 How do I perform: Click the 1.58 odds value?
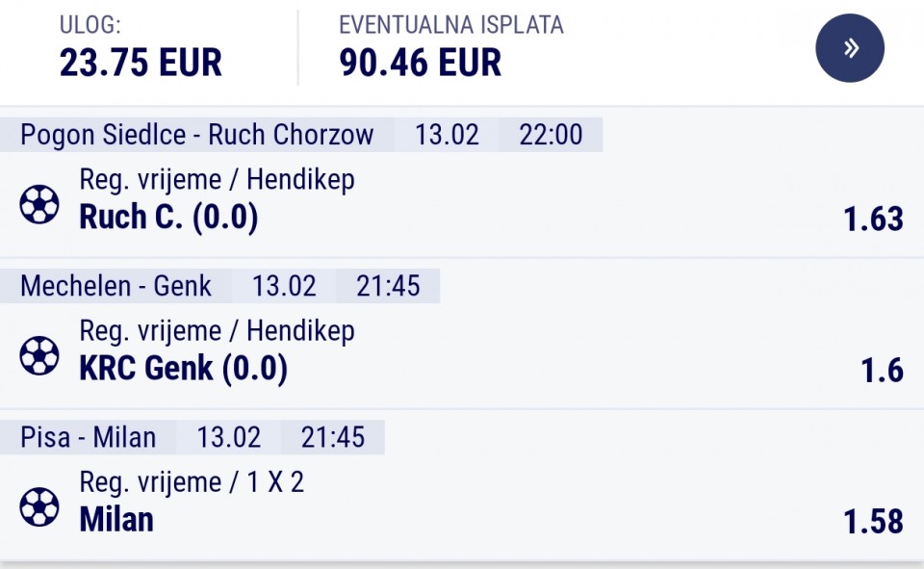point(873,522)
